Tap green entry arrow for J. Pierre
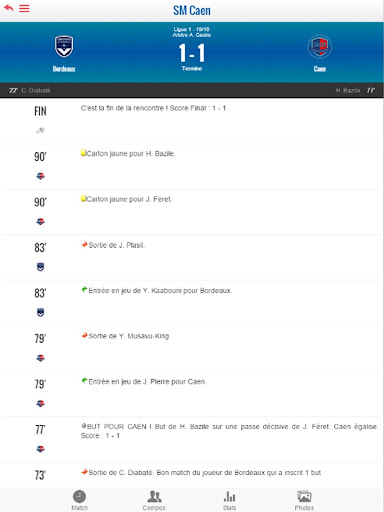This screenshot has height=512, width=384. [84, 381]
